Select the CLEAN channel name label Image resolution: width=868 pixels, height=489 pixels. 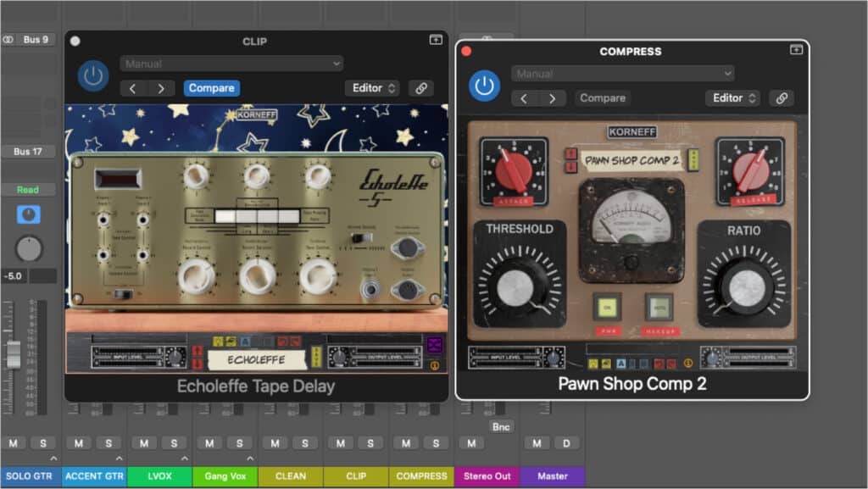pos(291,476)
